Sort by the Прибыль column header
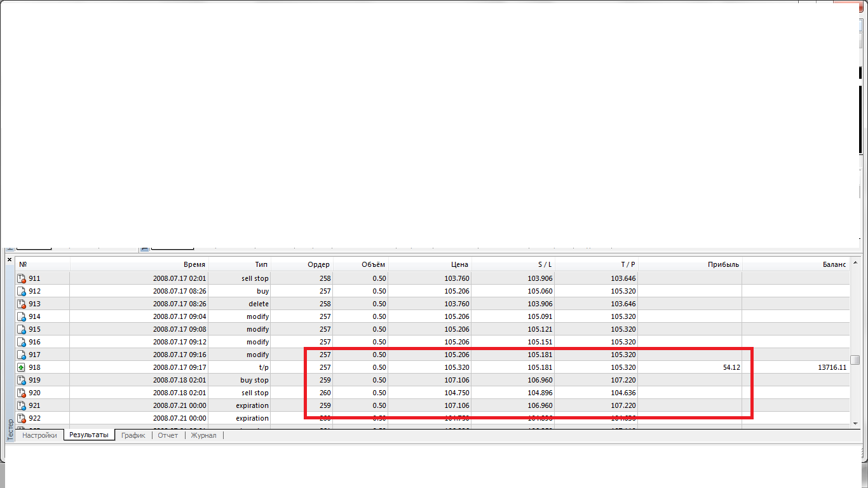Viewport: 868px width, 488px height. (x=689, y=264)
